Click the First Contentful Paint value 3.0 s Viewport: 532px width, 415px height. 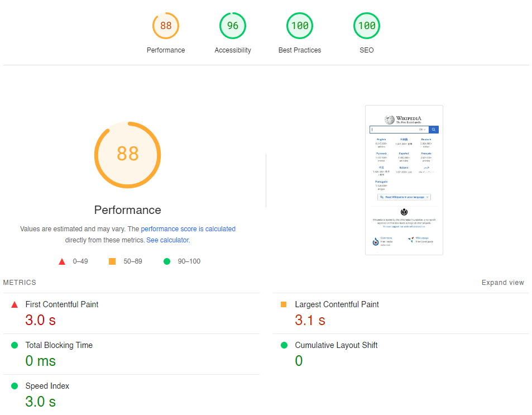40,320
